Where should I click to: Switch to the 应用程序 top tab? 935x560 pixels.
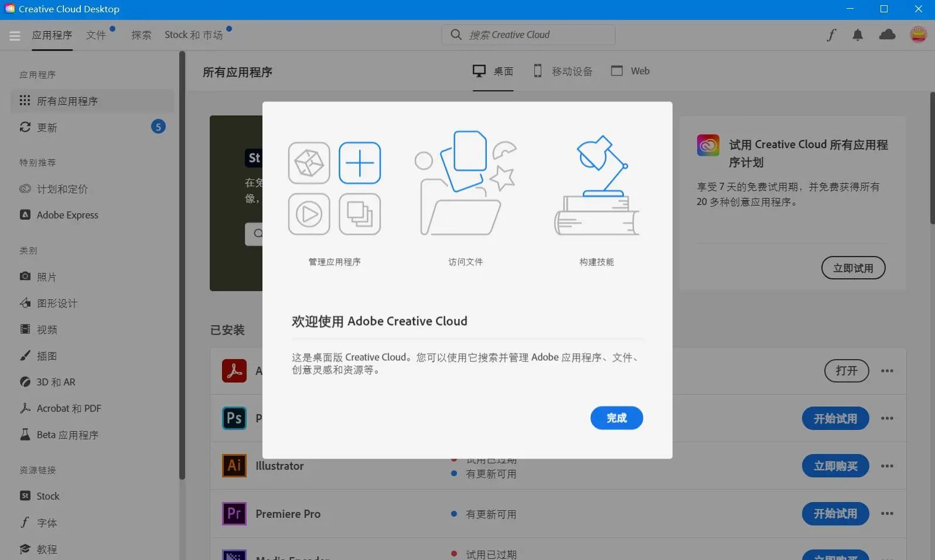[x=52, y=35]
